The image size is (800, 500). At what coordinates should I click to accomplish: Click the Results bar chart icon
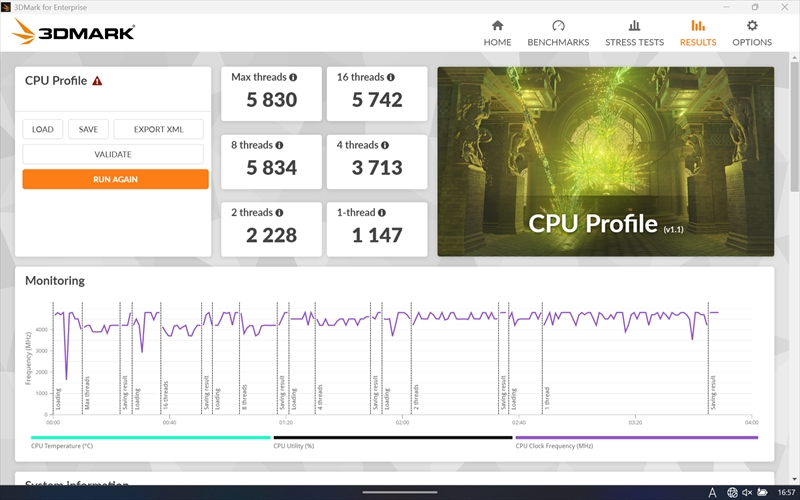[x=697, y=26]
